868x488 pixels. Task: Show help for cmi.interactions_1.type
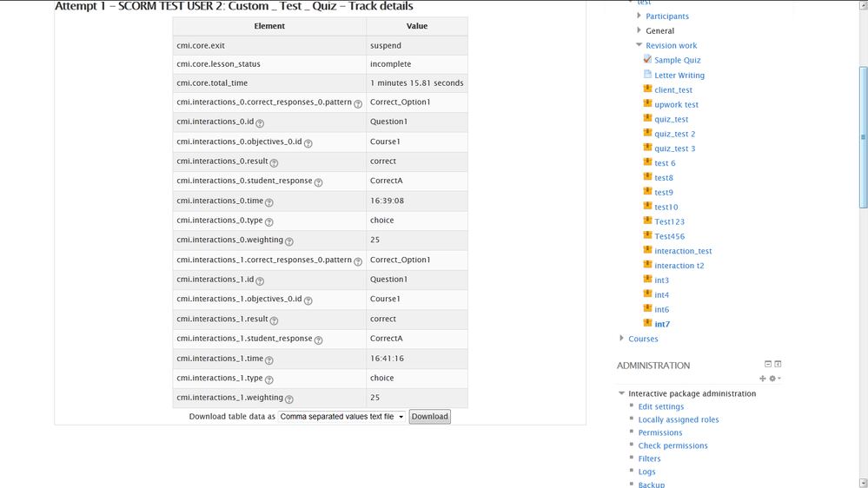(269, 379)
